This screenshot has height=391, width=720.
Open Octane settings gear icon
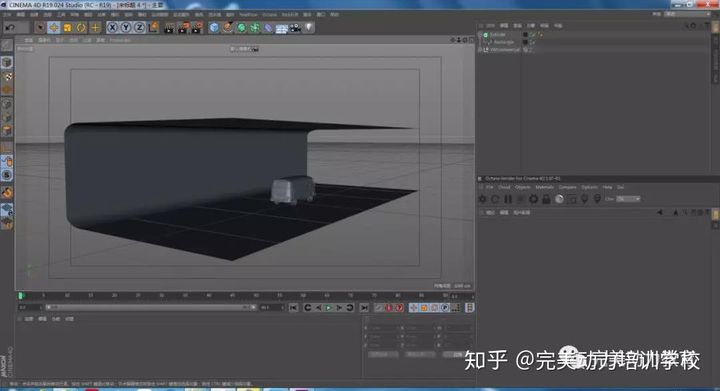point(533,199)
